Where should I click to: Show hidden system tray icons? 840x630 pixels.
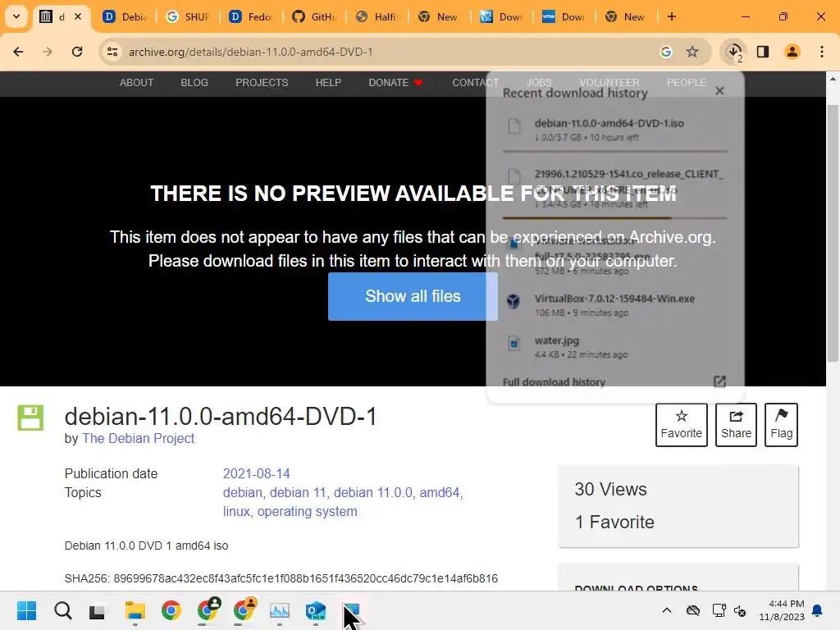click(x=666, y=610)
